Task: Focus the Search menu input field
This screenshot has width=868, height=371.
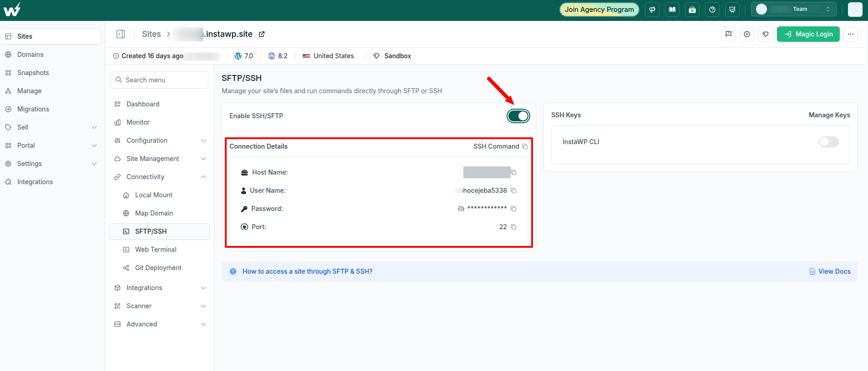Action: pos(159,80)
